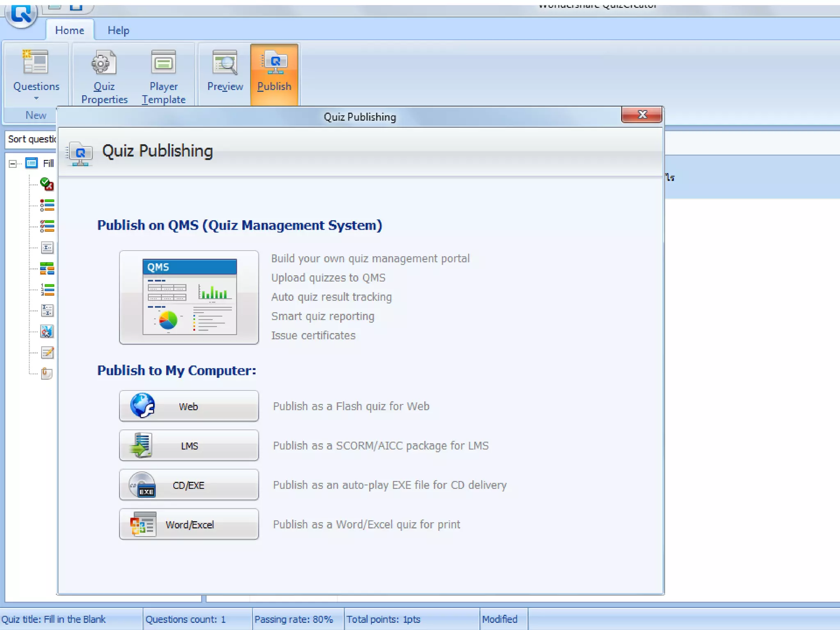The image size is (840, 630).
Task: Select the click map question tree icon
Action: 47,331
